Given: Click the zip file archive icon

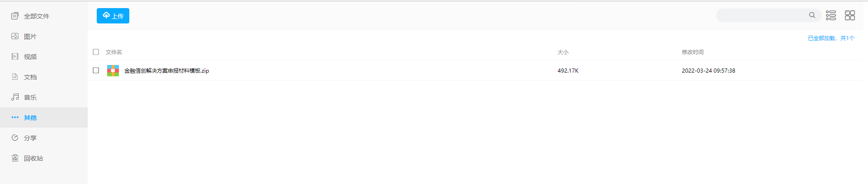Looking at the screenshot, I should (x=113, y=71).
